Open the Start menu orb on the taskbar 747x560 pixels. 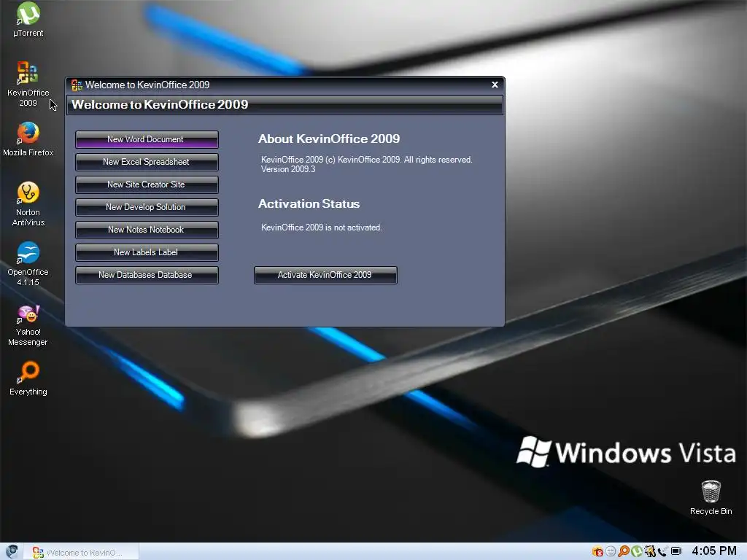coord(12,551)
